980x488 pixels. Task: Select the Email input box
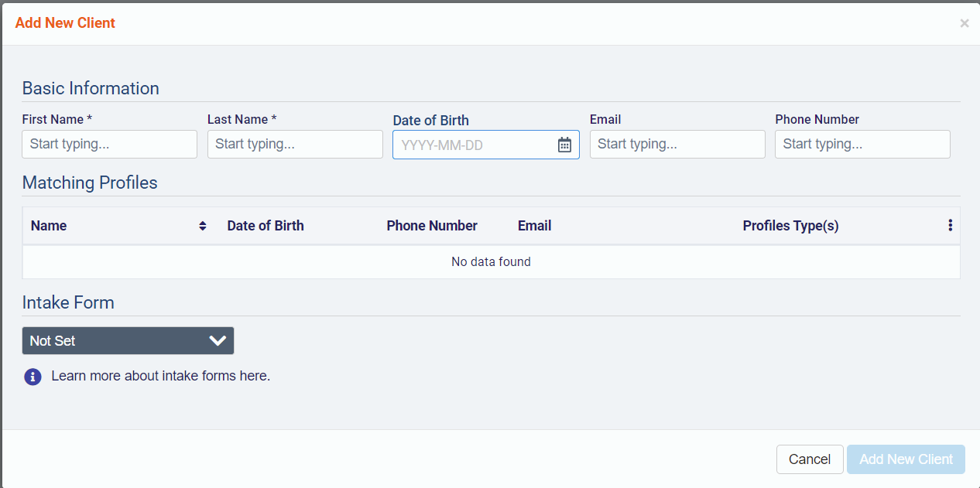[677, 145]
